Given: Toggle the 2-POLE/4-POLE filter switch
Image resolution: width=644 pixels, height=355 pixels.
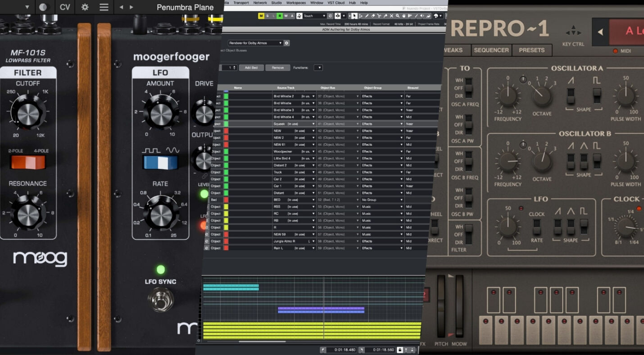Looking at the screenshot, I should (x=28, y=163).
